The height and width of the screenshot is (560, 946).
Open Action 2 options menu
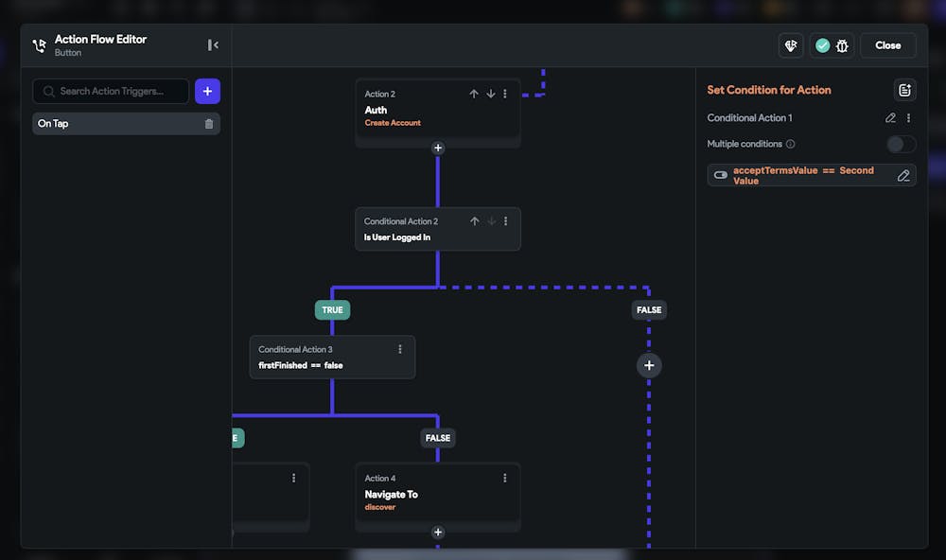505,94
